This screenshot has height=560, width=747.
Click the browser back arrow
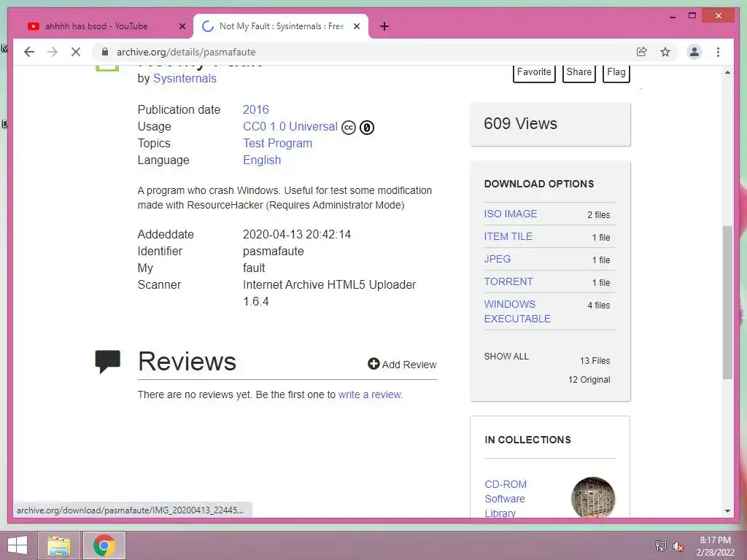tap(29, 52)
